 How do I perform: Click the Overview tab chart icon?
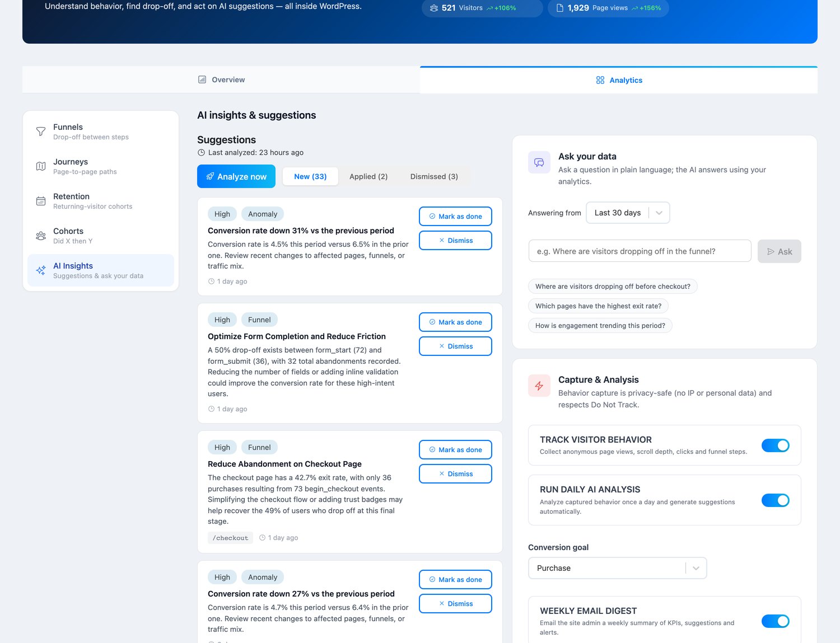point(202,79)
